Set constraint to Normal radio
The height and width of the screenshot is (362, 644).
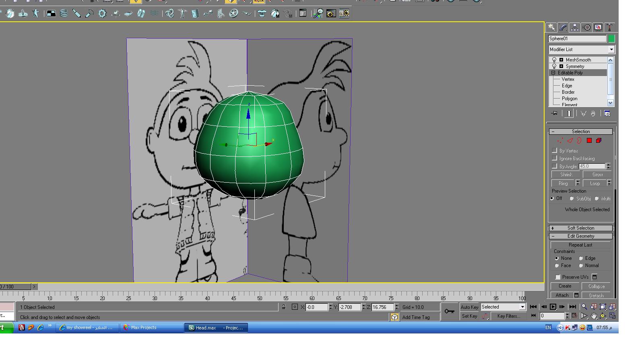[581, 265]
